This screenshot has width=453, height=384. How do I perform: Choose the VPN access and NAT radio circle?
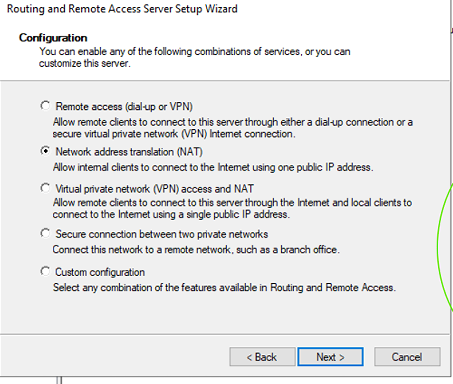click(45, 188)
